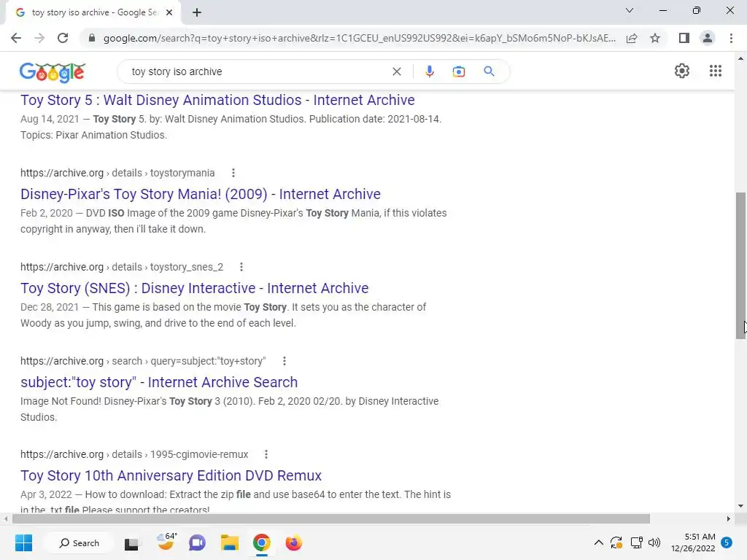The height and width of the screenshot is (560, 747).
Task: Open Google quick settings gear
Action: (x=682, y=71)
